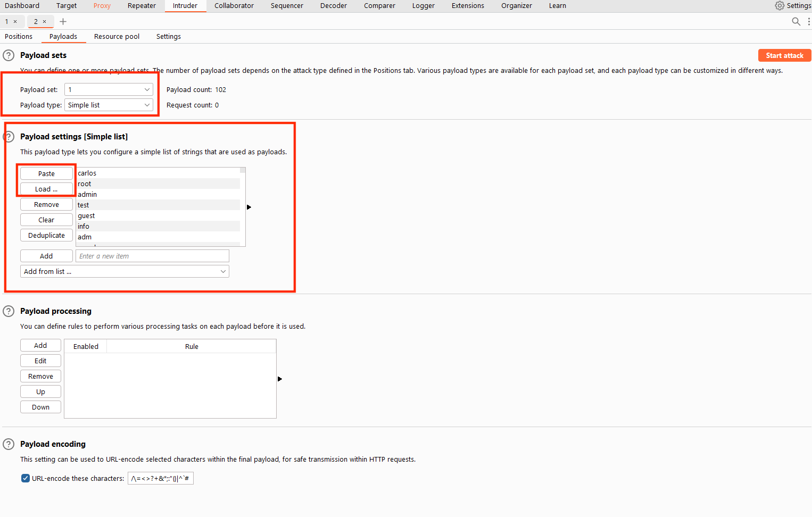Load a payload list from file
Screen dimensions: 812x517
46,188
